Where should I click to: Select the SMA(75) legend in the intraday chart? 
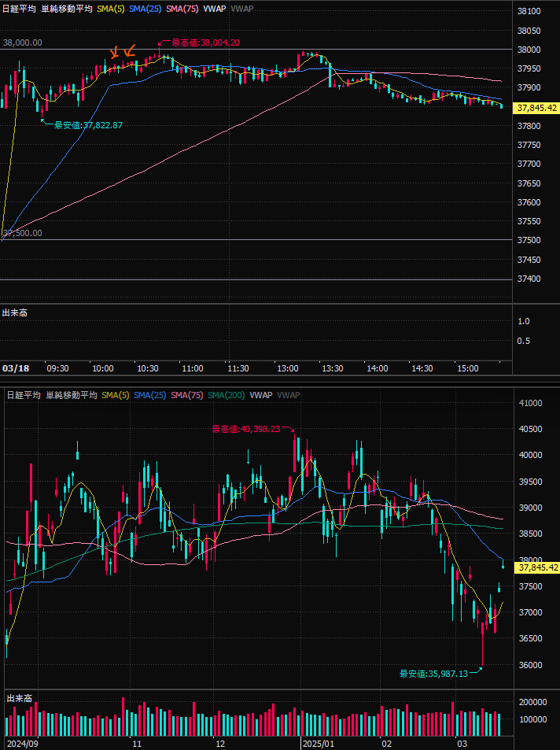(x=182, y=9)
